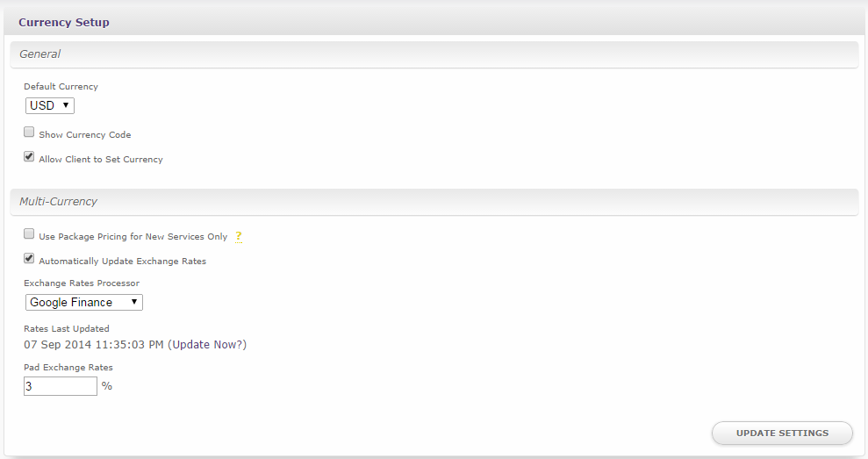The image size is (868, 459).
Task: Enable the Use Package Pricing checkbox
Action: tap(29, 233)
